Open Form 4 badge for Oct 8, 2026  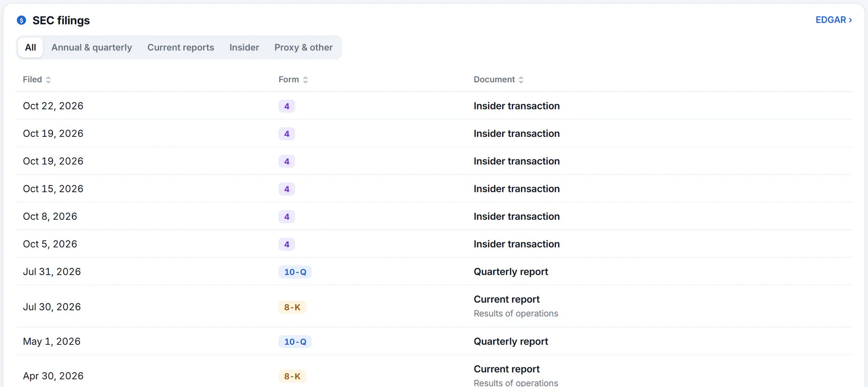click(287, 216)
